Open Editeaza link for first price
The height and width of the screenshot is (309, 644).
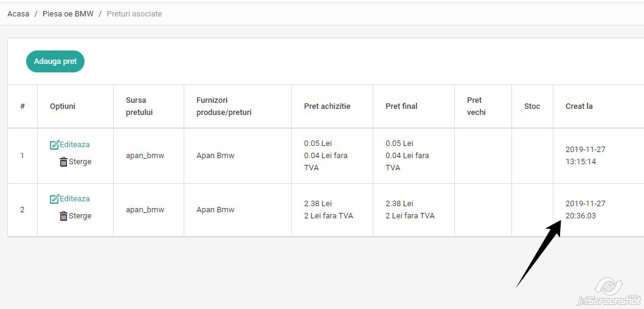pyautogui.click(x=74, y=145)
